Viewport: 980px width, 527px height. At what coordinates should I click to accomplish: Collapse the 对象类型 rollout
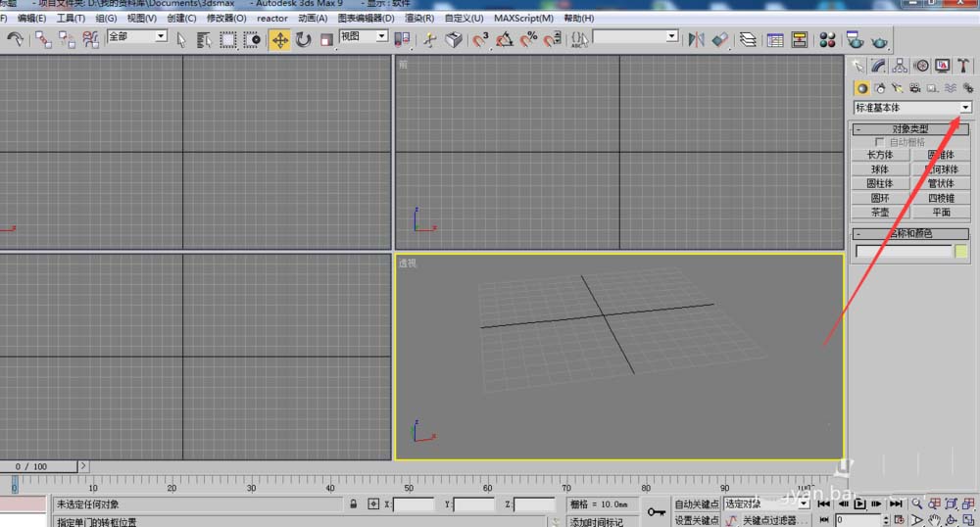click(x=910, y=128)
